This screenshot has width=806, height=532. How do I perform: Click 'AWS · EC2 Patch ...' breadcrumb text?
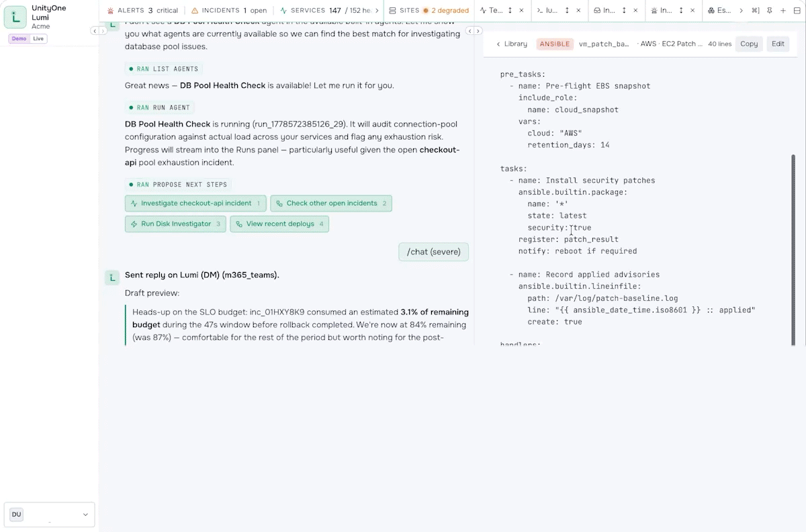(x=670, y=44)
